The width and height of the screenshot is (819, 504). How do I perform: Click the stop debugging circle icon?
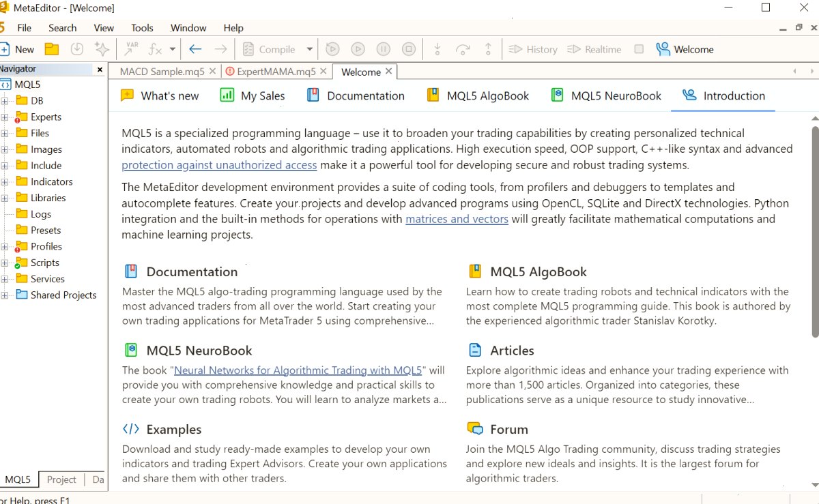click(408, 49)
